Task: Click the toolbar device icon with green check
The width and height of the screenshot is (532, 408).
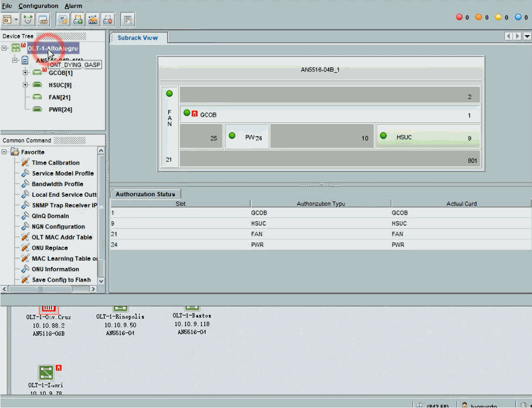Action: pos(78,19)
